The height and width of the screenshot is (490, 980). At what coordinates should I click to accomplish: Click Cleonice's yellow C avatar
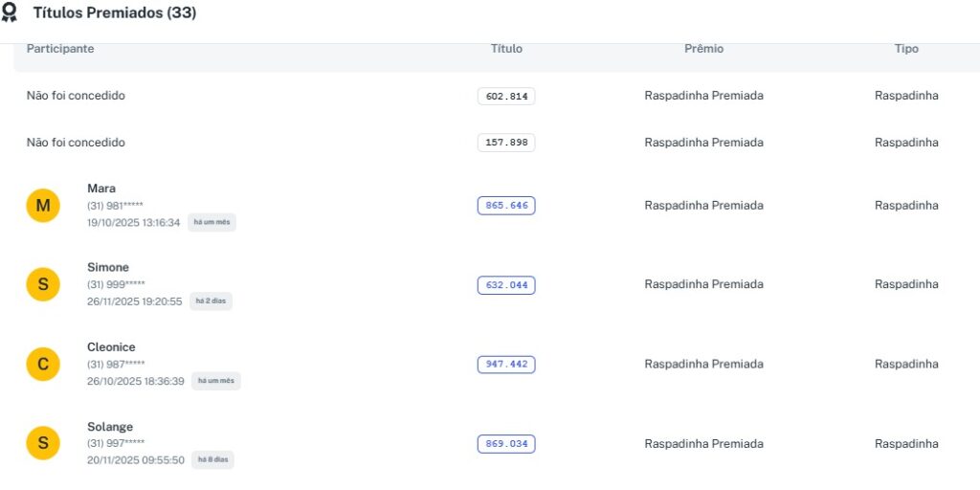pos(43,364)
